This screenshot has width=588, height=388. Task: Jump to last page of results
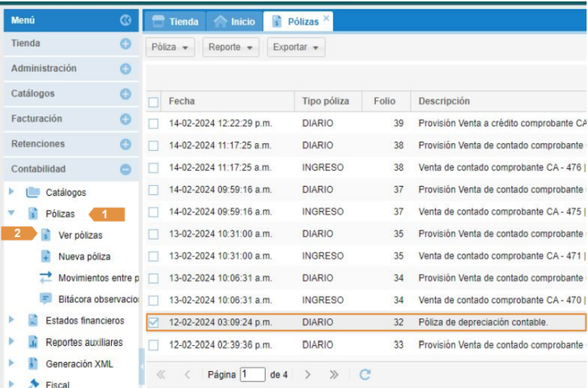tap(334, 375)
